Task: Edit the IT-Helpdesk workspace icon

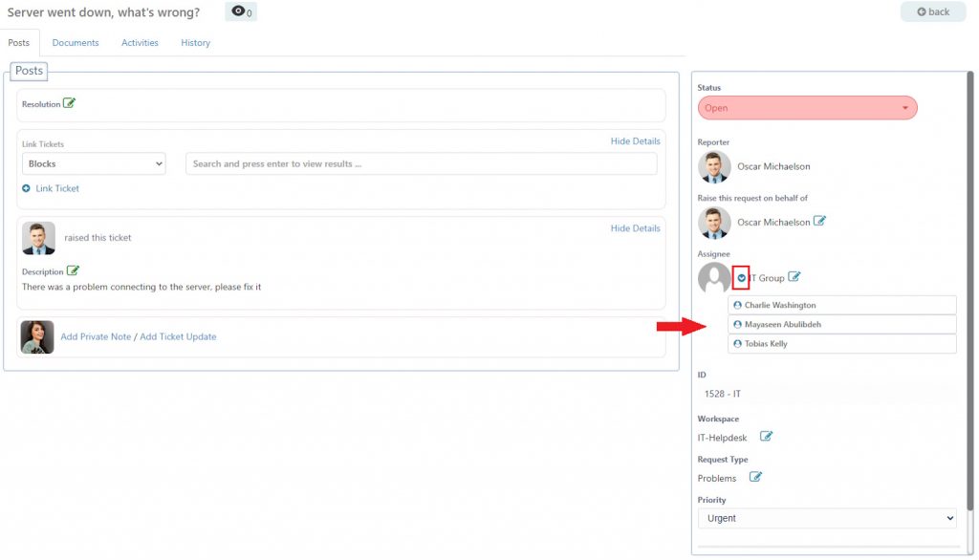Action: [766, 436]
